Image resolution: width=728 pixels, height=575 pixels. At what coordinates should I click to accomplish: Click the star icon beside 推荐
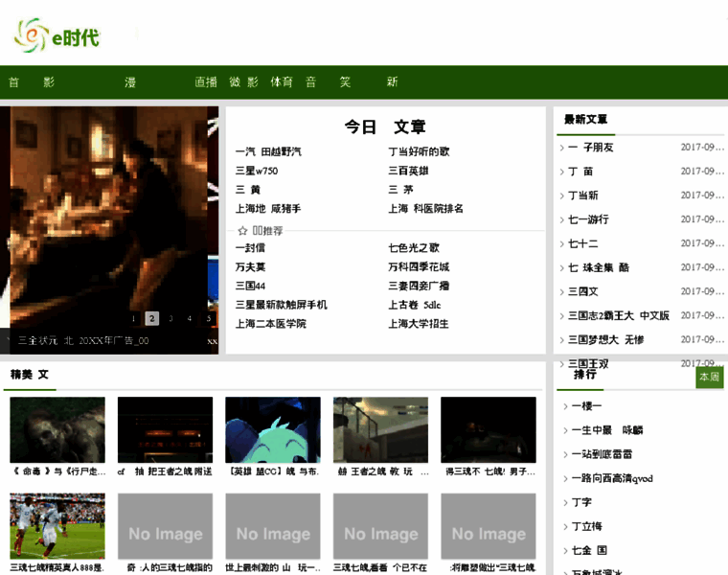(x=242, y=231)
